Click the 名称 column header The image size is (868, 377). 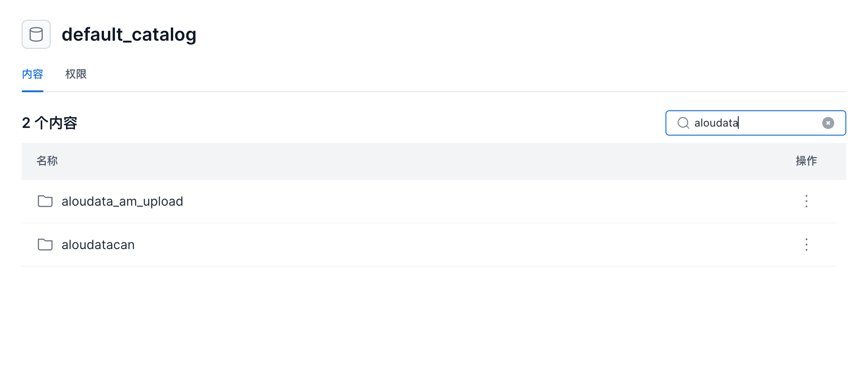(47, 161)
